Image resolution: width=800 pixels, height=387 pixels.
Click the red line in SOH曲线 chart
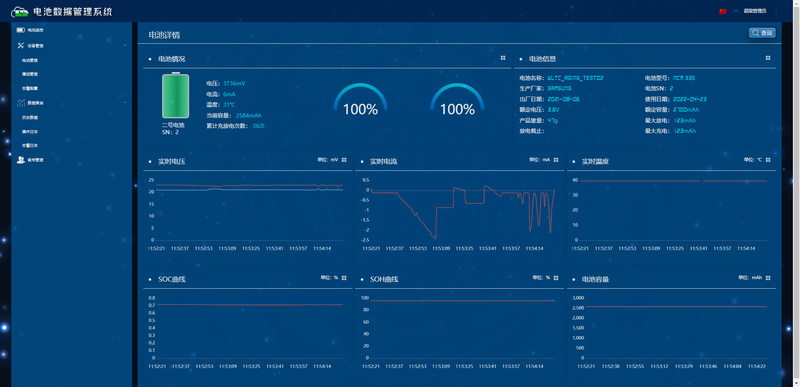pos(463,301)
